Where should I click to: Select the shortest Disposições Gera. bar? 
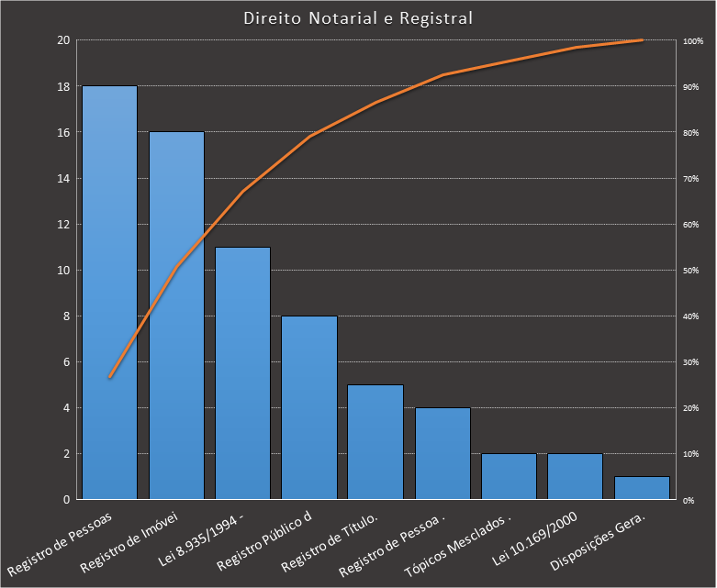coord(642,488)
